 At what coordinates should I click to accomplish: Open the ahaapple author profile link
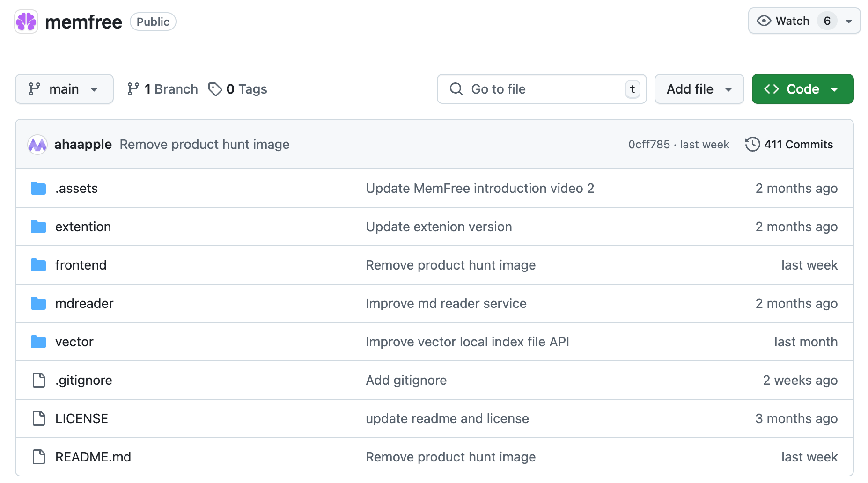tap(83, 144)
